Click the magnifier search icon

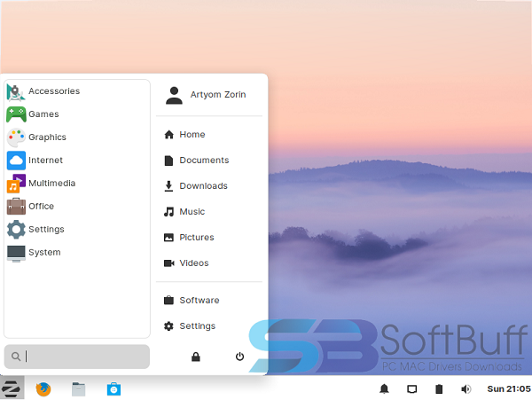tap(16, 357)
